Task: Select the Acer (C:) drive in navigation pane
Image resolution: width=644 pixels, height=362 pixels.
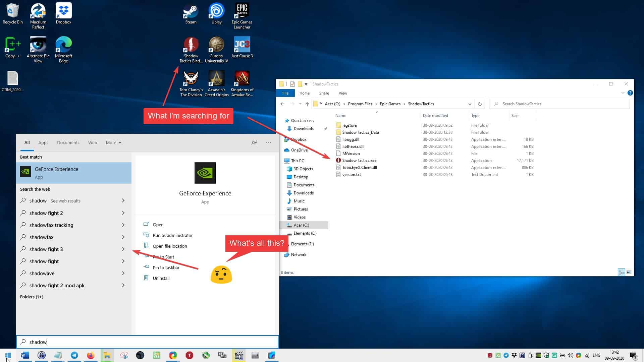Action: (x=301, y=225)
